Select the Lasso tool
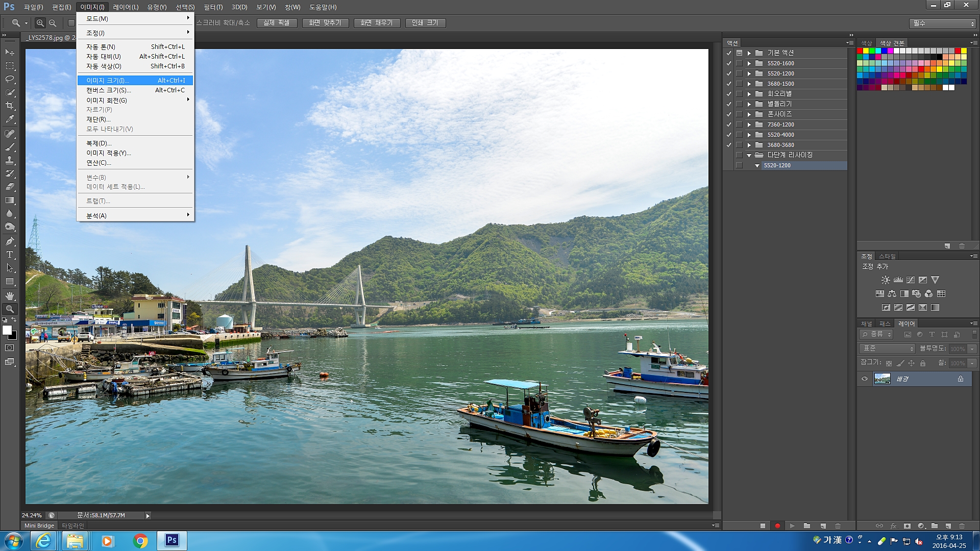The image size is (980, 551). tap(10, 79)
